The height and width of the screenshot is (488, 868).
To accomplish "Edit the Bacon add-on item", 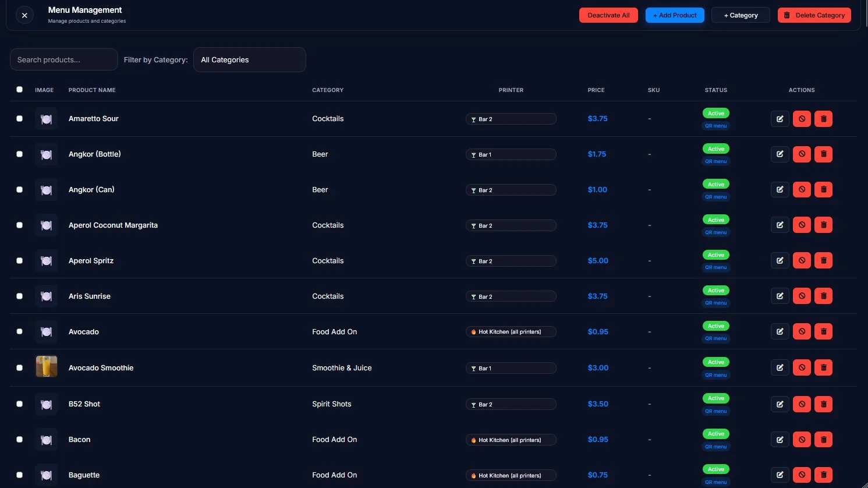I will coord(780,440).
